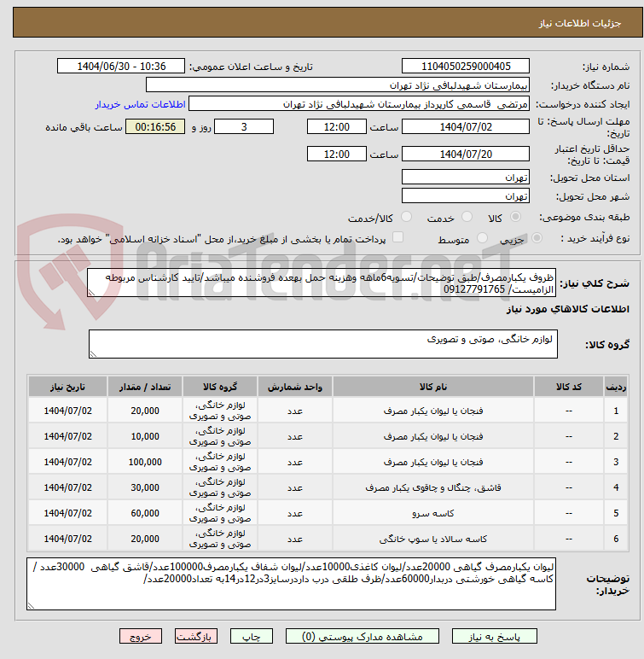This screenshot has width=644, height=659.
Task: Click the ایجاد کننده درخواست field
Action: [359, 104]
